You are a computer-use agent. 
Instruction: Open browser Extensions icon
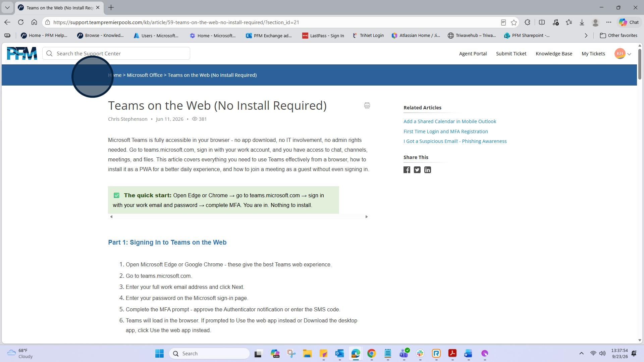pyautogui.click(x=528, y=22)
